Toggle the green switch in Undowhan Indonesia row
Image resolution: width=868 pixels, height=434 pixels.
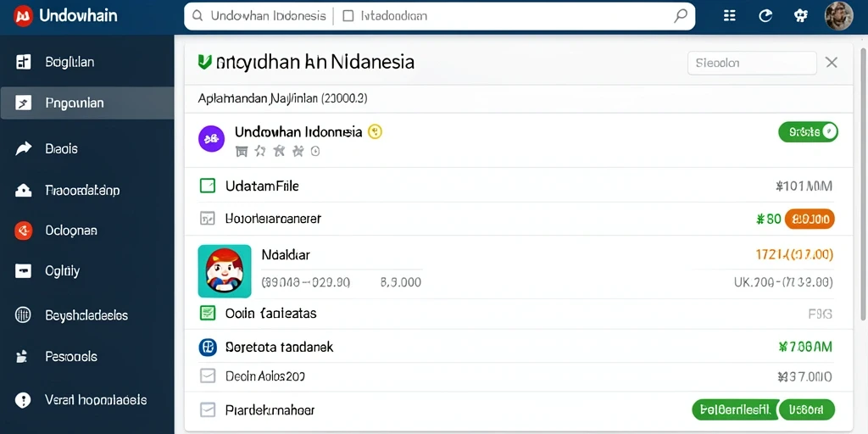click(808, 131)
